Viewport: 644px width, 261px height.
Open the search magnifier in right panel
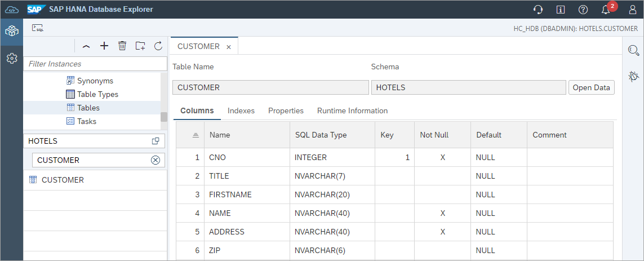tap(634, 50)
